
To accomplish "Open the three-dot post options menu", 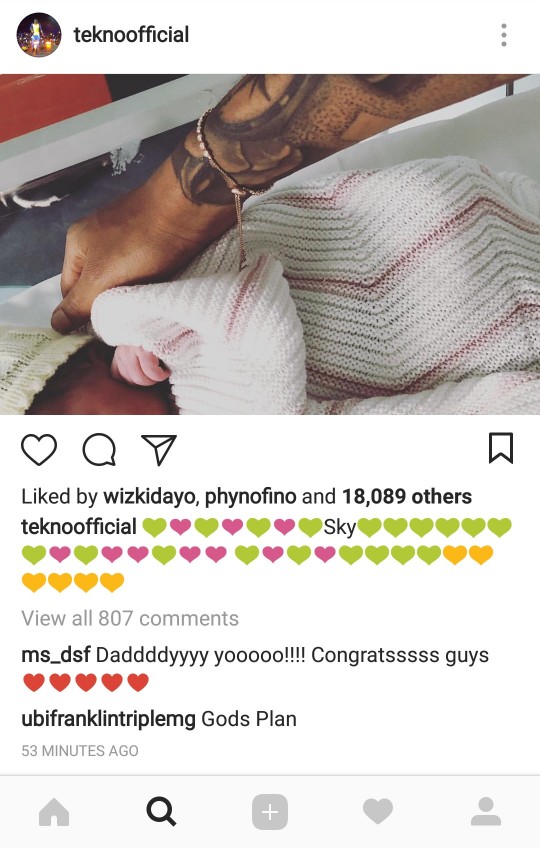I will click(x=504, y=35).
